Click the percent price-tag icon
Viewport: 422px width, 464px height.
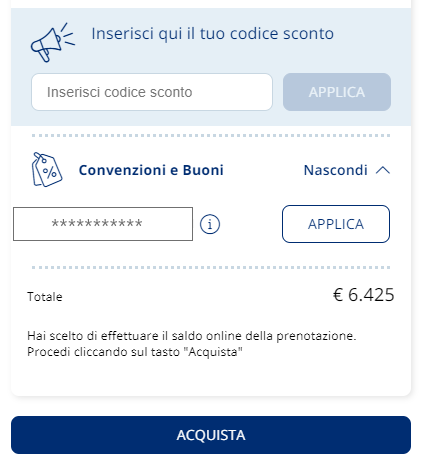click(47, 169)
